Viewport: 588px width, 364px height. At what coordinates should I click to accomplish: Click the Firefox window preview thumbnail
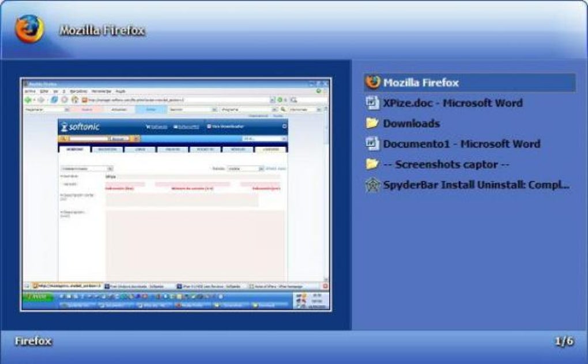176,194
